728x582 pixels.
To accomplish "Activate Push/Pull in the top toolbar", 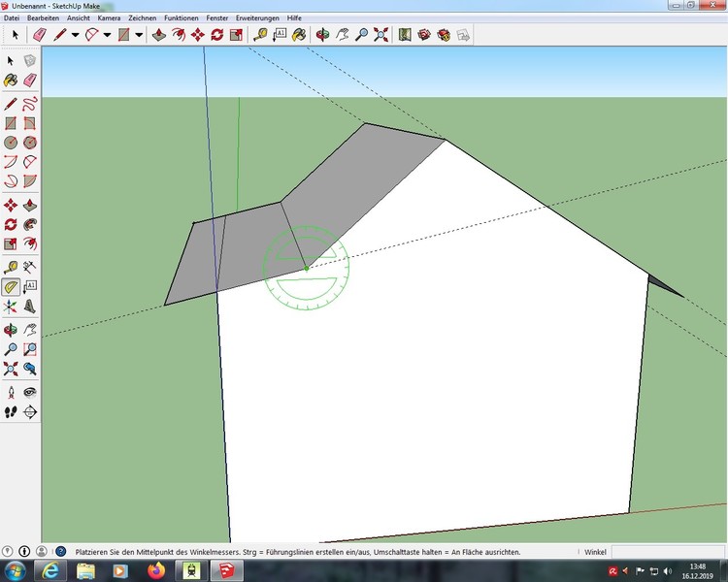I will (x=159, y=35).
